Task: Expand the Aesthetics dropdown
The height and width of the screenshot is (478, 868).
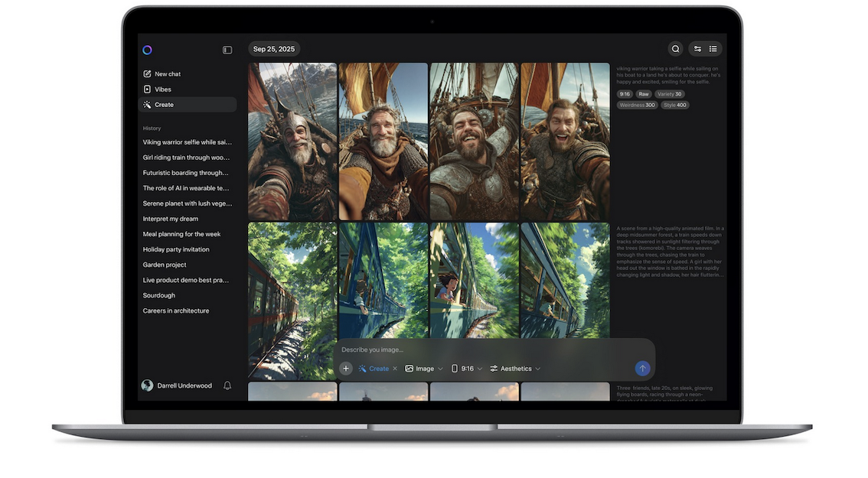Action: tap(515, 369)
